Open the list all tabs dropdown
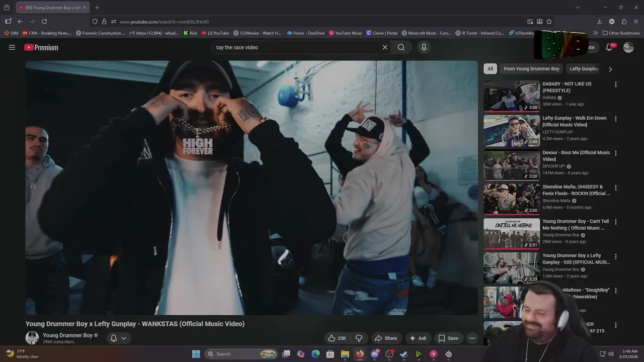644x362 pixels. [x=578, y=8]
